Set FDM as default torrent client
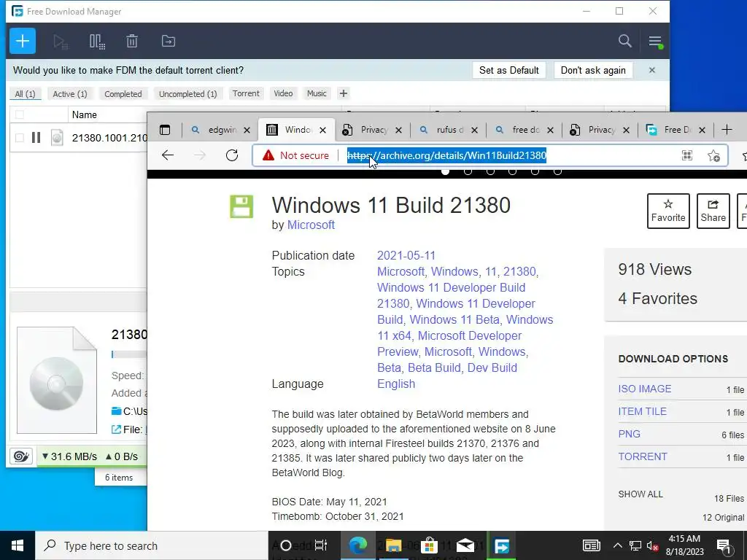 tap(508, 71)
